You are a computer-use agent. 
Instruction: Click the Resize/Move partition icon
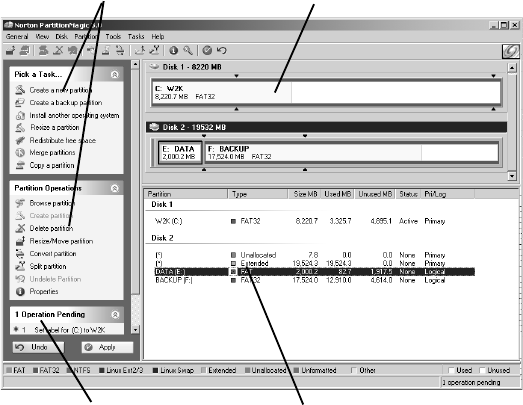[20, 241]
